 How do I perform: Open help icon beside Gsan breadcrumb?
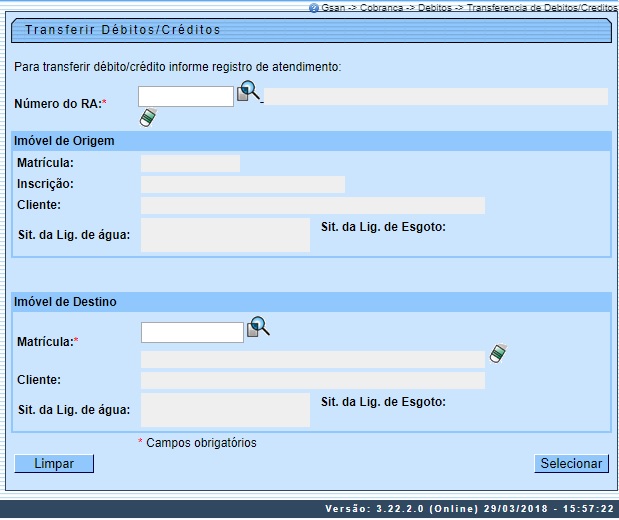coord(313,8)
